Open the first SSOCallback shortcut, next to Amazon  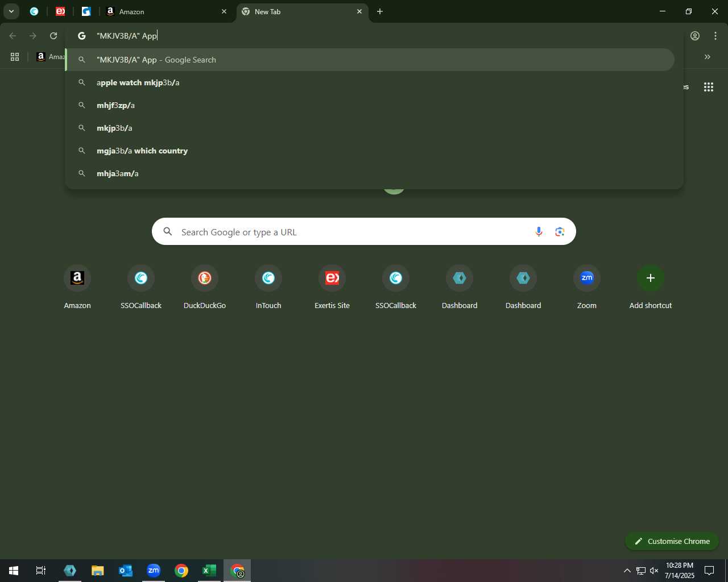click(141, 288)
